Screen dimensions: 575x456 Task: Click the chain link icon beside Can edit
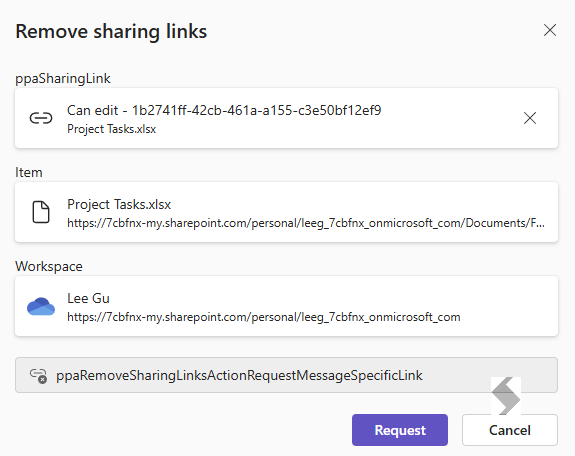coord(41,118)
